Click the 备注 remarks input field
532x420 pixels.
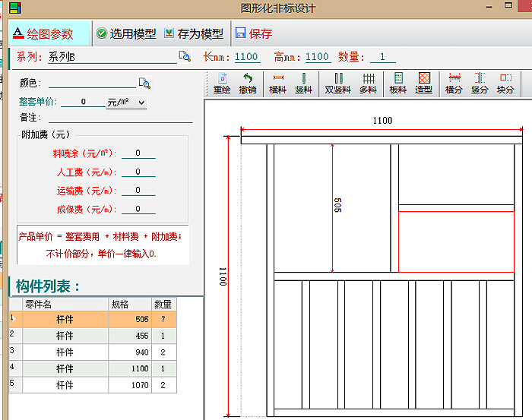pos(120,118)
